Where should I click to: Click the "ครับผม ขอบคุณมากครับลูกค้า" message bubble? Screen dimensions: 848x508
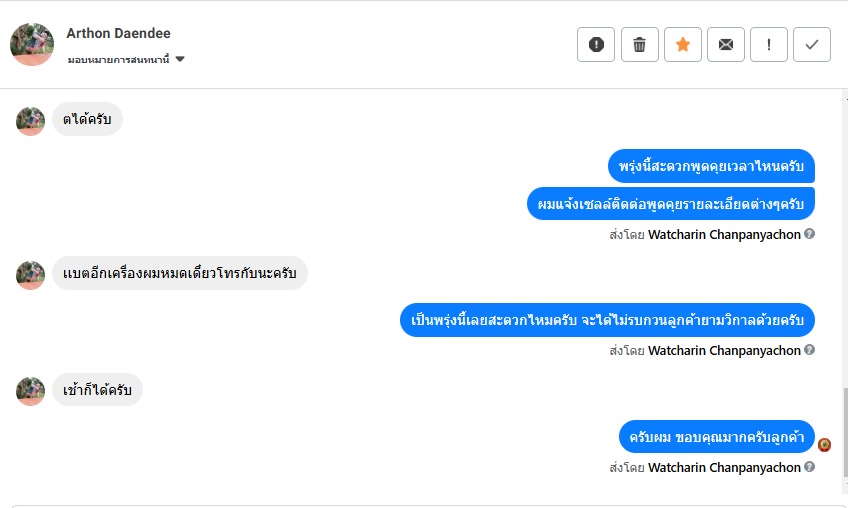point(717,436)
